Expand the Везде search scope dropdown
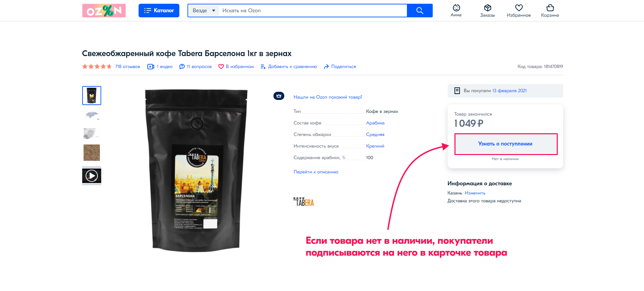 (204, 11)
